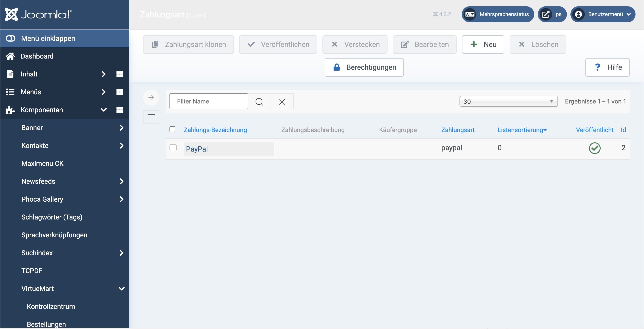
Task: Open the Menüs dashboard grid icon
Action: (x=120, y=92)
